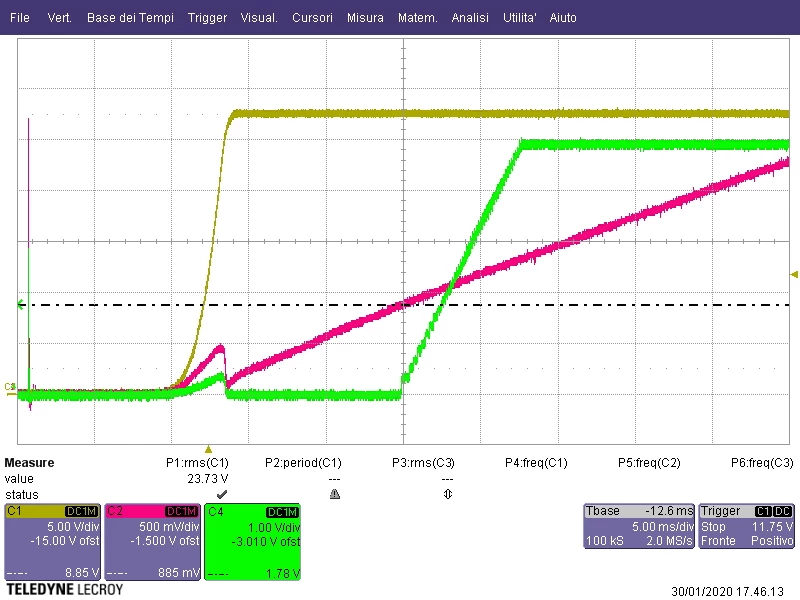The height and width of the screenshot is (600, 800).
Task: Click the yellow trigger level arrow on the right edge
Action: pyautogui.click(x=794, y=274)
